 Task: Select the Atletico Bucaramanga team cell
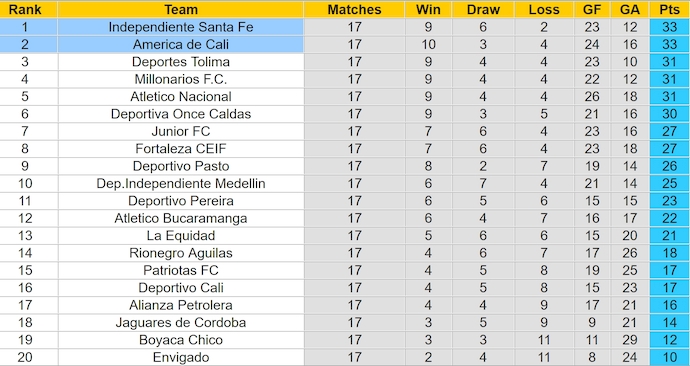(180, 218)
